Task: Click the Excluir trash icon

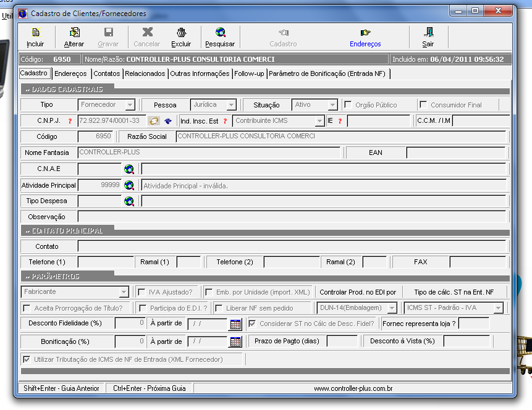Action: (182, 32)
